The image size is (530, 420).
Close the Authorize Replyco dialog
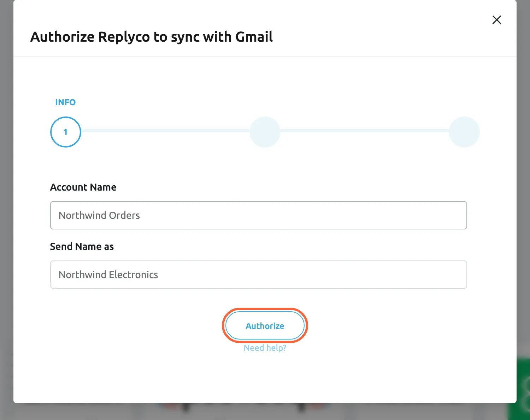497,20
